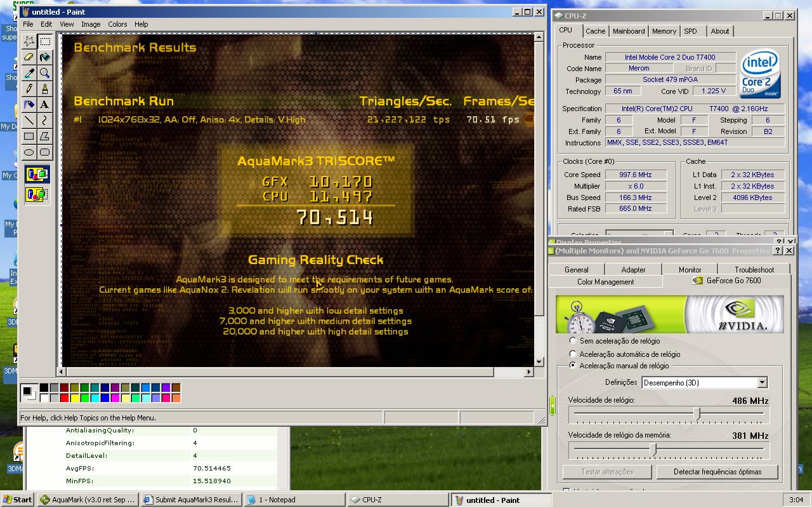812x508 pixels.
Task: Select the Text tool in Paint
Action: (45, 105)
